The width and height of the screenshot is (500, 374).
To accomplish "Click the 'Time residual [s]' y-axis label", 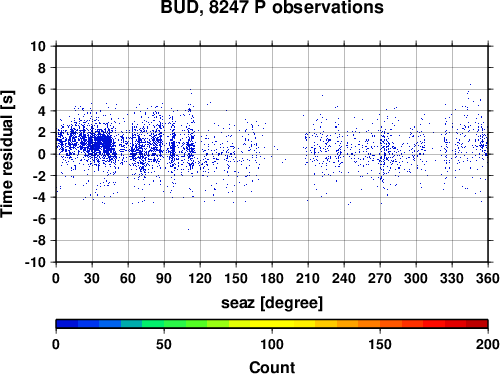I will [7, 154].
